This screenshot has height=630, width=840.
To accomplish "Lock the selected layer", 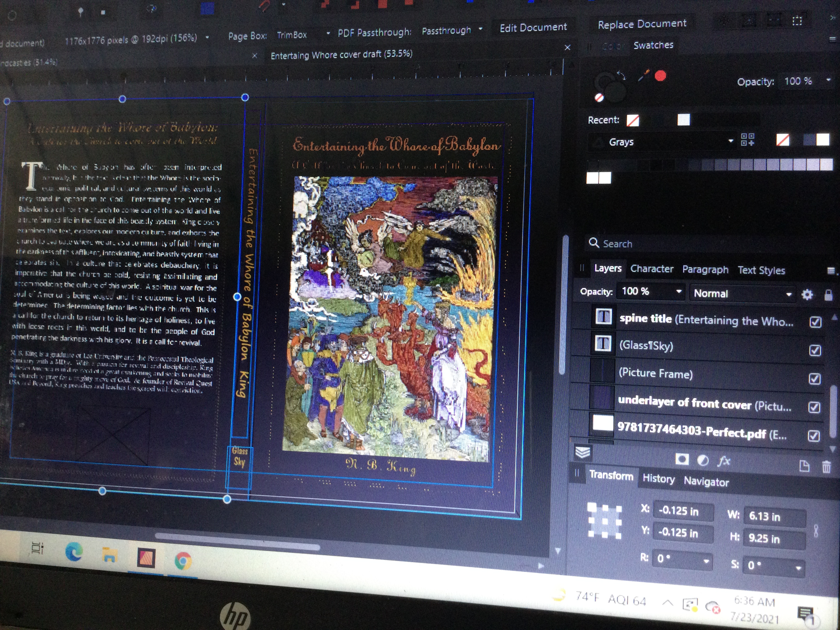I will [828, 295].
